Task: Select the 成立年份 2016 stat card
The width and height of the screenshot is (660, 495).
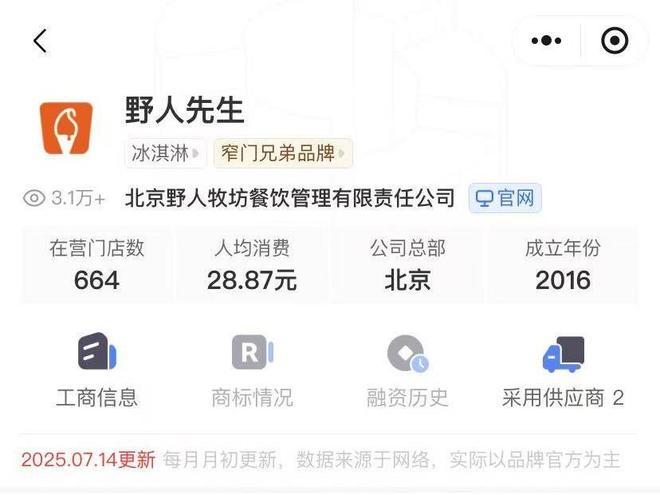Action: (563, 265)
